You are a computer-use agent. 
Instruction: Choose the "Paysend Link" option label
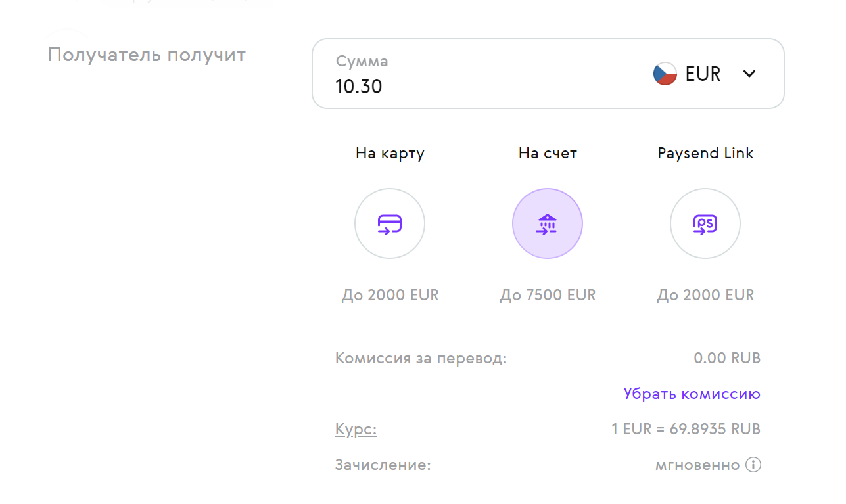705,154
